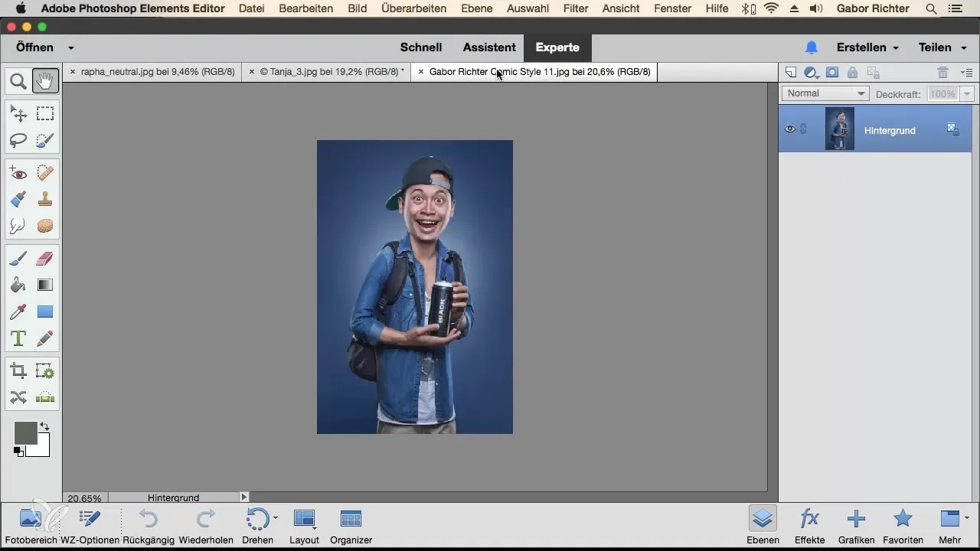Select the Rectangular Marquee tool
Viewport: 980px width, 551px height.
tap(45, 114)
